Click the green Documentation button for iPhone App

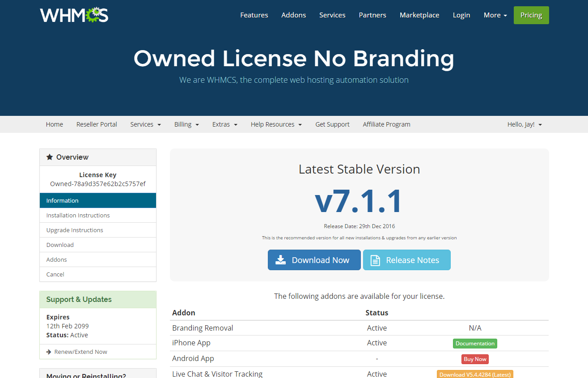click(475, 344)
